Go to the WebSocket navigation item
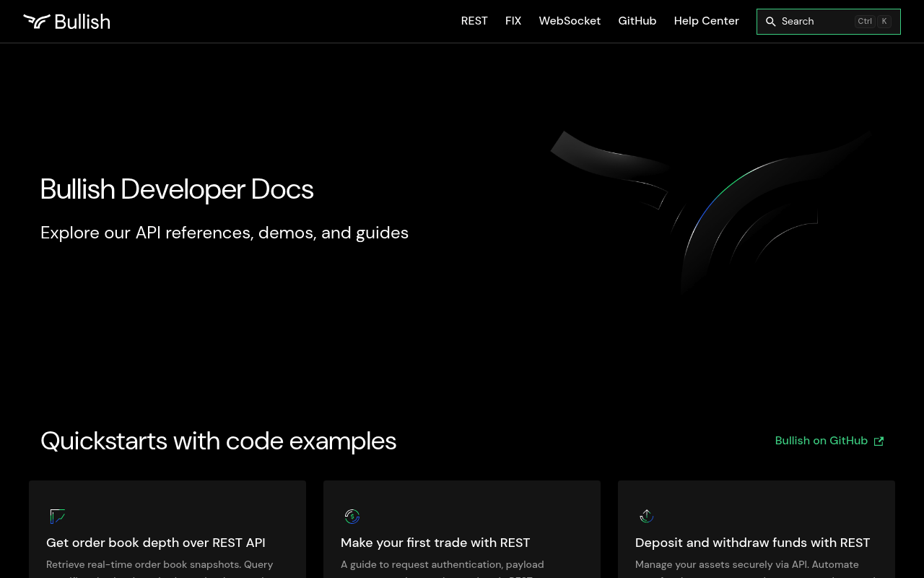 570,21
